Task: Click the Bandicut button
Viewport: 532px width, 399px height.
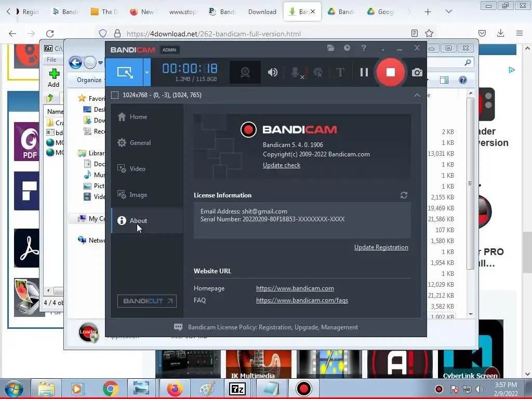Action: [x=147, y=301]
